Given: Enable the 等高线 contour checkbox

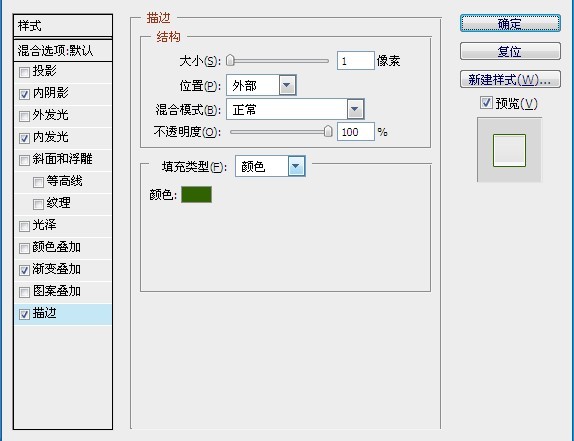Looking at the screenshot, I should [38, 182].
